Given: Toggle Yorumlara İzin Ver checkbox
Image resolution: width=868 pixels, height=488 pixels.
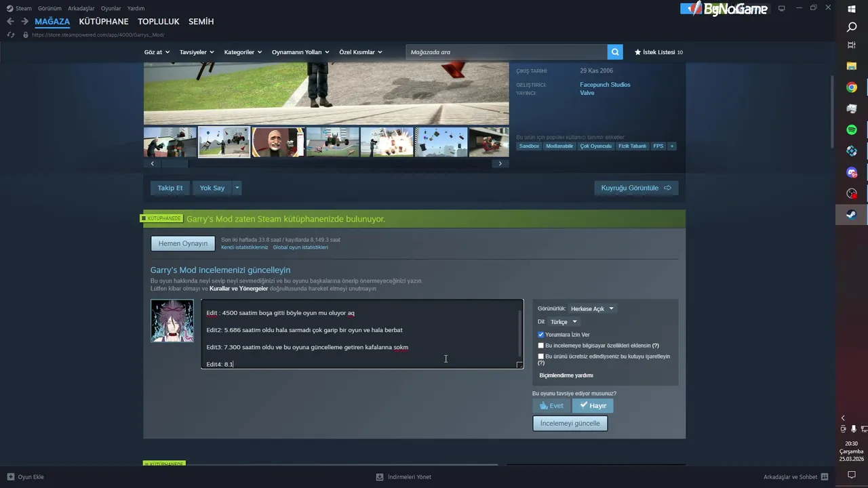Looking at the screenshot, I should click(x=541, y=335).
